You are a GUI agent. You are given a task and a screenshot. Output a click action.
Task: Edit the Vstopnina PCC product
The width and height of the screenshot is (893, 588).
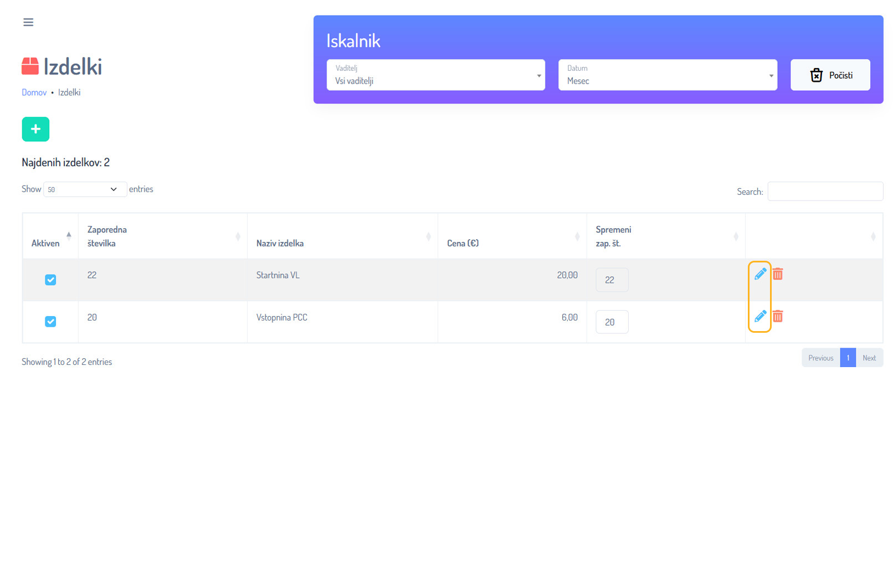(x=760, y=316)
